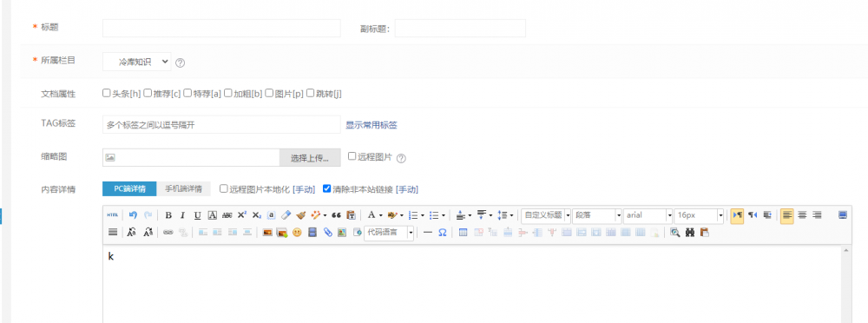Viewport: 868px width, 323px height.
Task: Make selected text superscript
Action: point(242,215)
